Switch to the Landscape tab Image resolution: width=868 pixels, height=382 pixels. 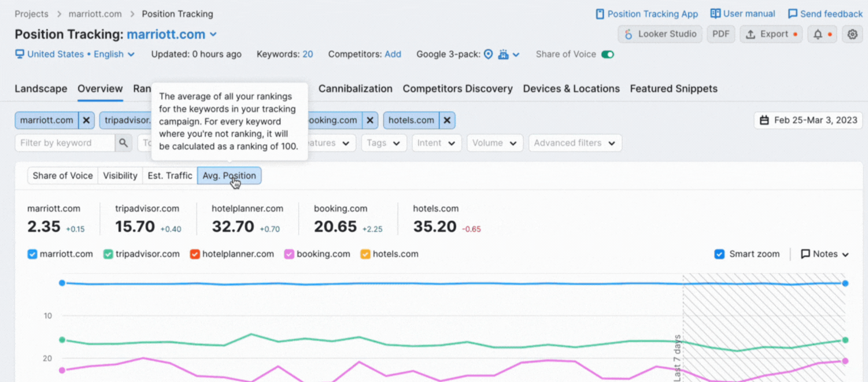point(41,88)
